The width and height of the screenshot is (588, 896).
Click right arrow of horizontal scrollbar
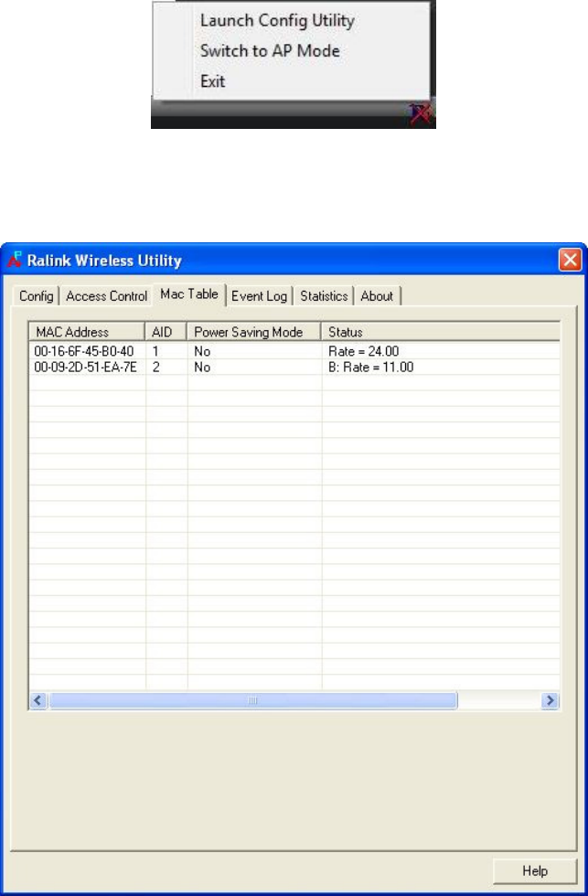point(550,700)
